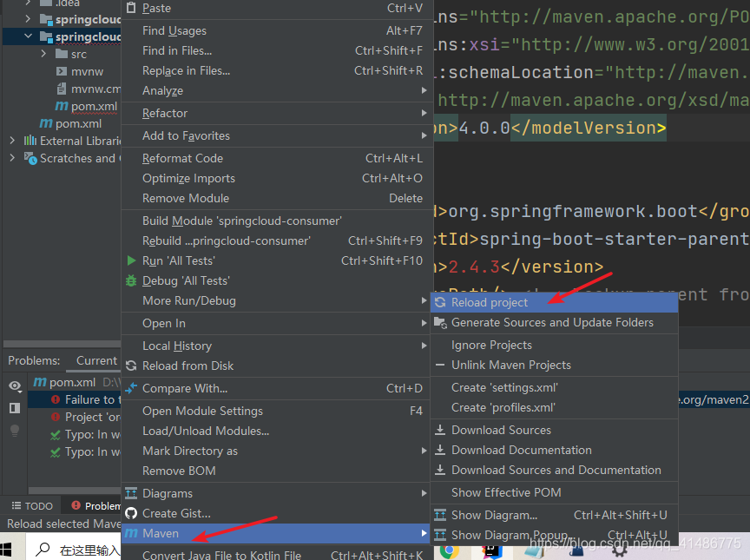Image resolution: width=750 pixels, height=560 pixels.
Task: Click the Reload from Disk refresh icon
Action: 131,366
